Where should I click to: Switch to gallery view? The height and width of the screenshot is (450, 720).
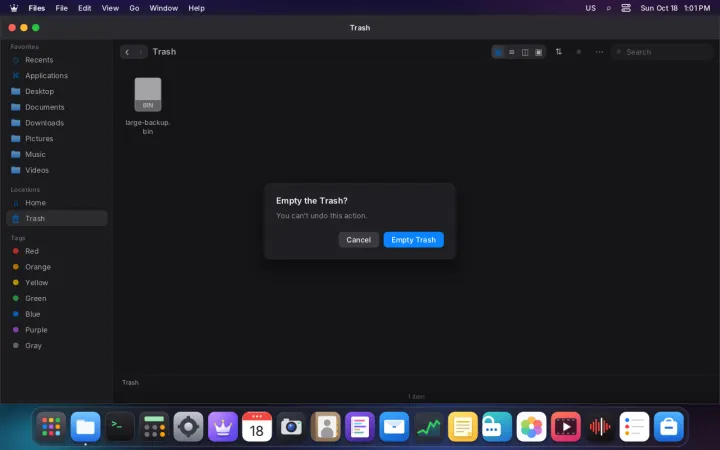pyautogui.click(x=539, y=52)
